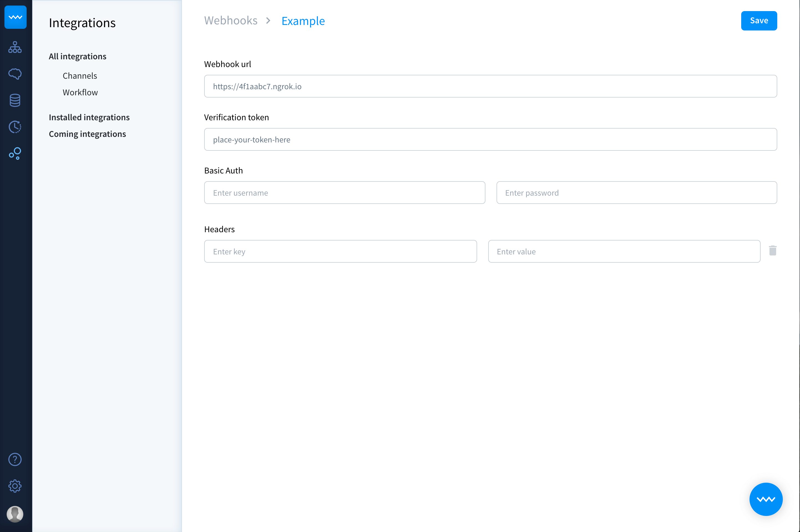Viewport: 800px width, 532px height.
Task: Click the Webhook url input field
Action: pos(490,86)
